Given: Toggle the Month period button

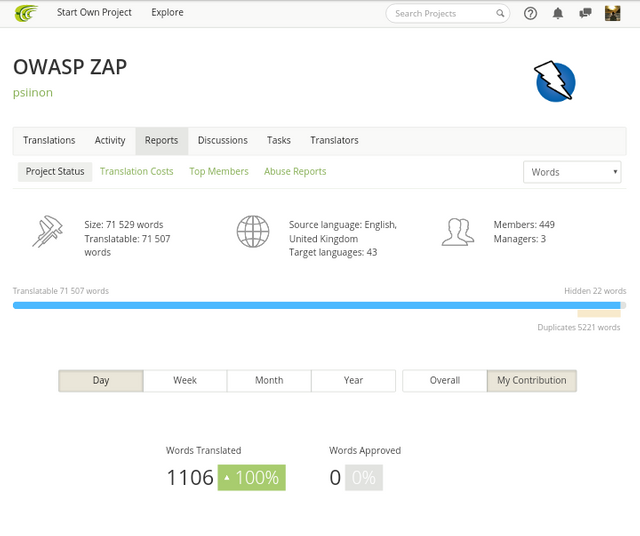Looking at the screenshot, I should [x=269, y=380].
